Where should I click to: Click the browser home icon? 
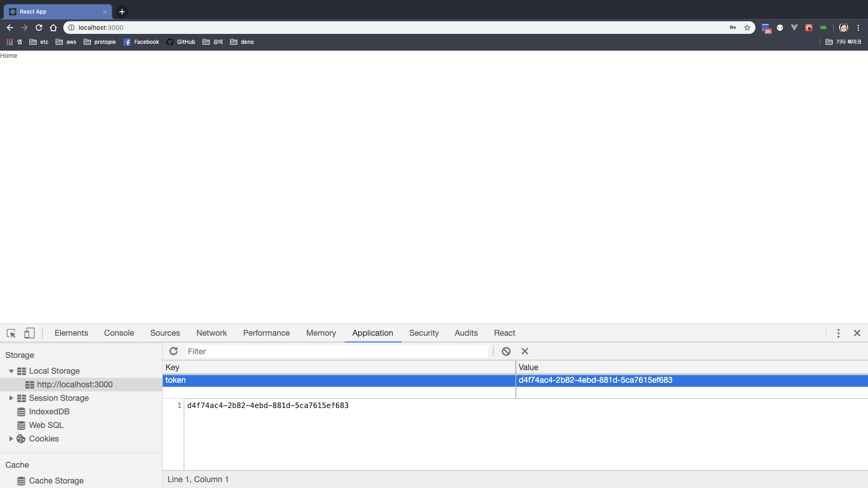click(53, 28)
